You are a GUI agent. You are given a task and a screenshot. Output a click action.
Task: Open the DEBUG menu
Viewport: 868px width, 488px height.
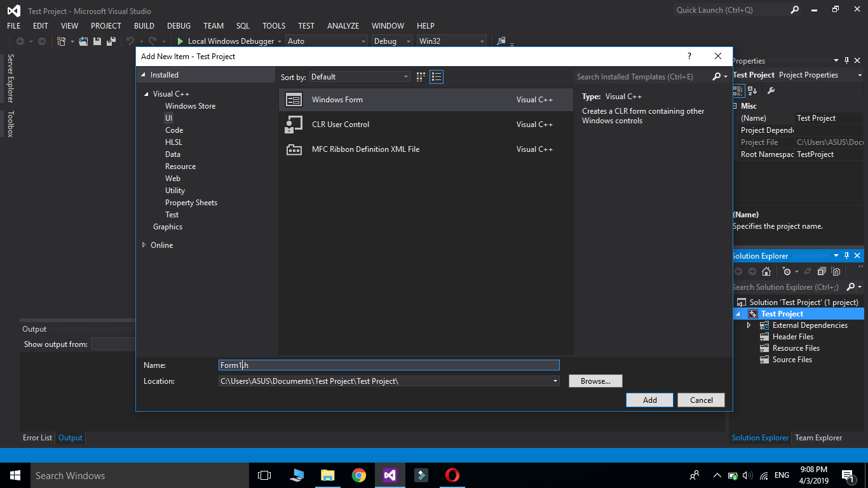(x=179, y=25)
